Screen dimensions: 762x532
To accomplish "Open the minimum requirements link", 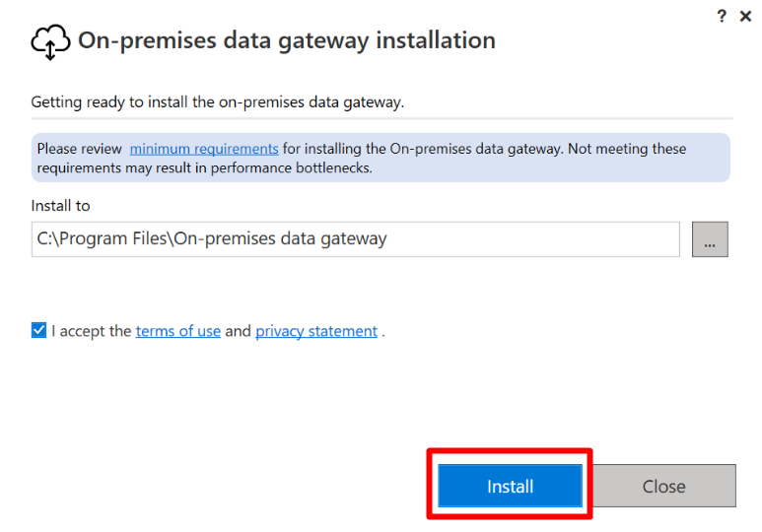I will [204, 149].
